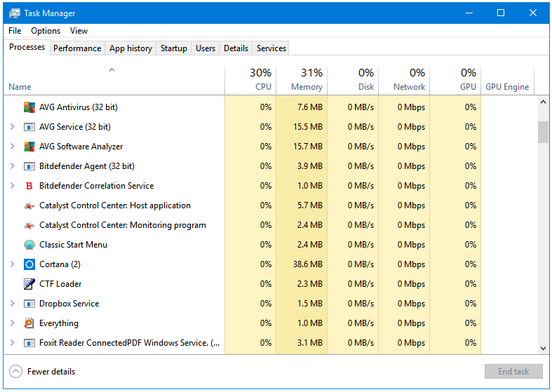Collapse view with Fewer details
The image size is (552, 392).
point(43,372)
